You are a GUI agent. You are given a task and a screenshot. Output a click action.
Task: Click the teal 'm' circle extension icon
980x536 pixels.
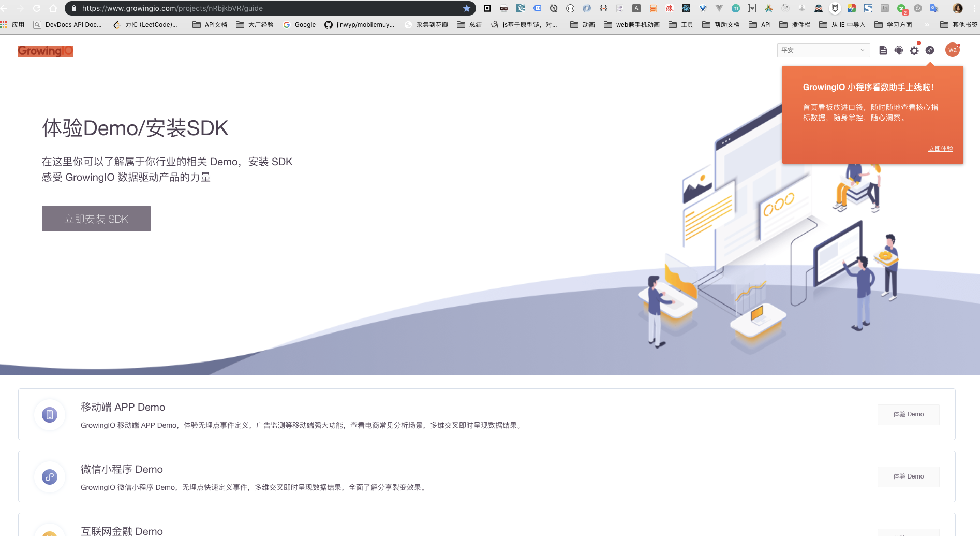pyautogui.click(x=736, y=8)
